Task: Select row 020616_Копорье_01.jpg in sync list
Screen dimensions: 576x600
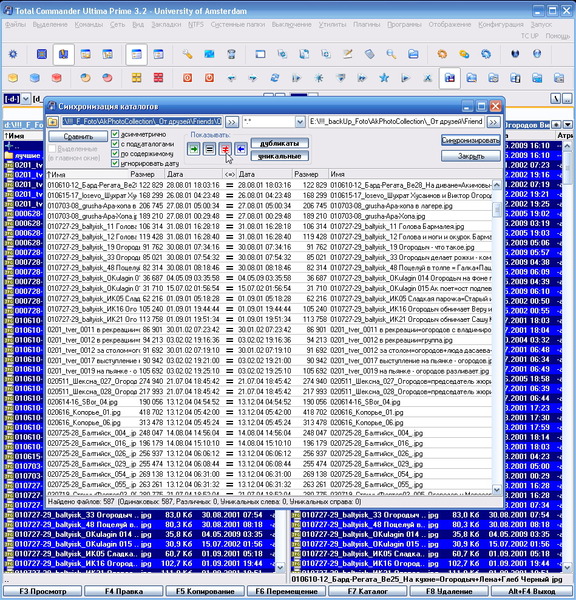Action: [269, 412]
